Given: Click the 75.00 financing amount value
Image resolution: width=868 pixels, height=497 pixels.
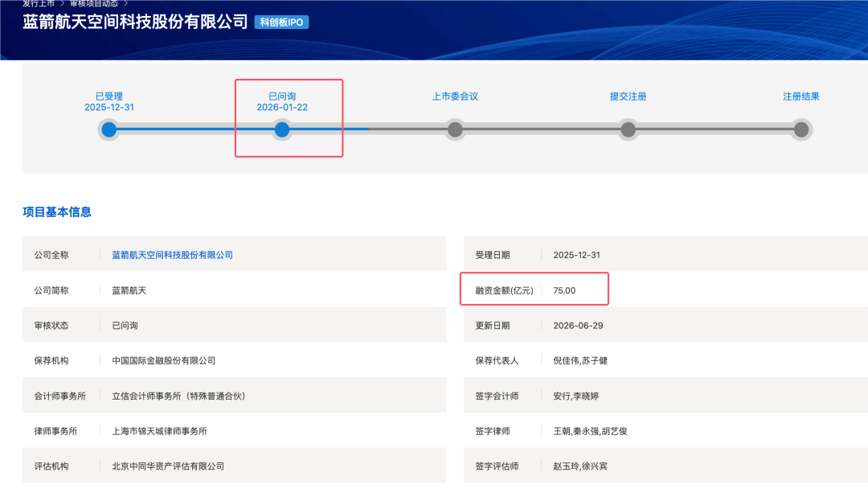Looking at the screenshot, I should pyautogui.click(x=564, y=290).
